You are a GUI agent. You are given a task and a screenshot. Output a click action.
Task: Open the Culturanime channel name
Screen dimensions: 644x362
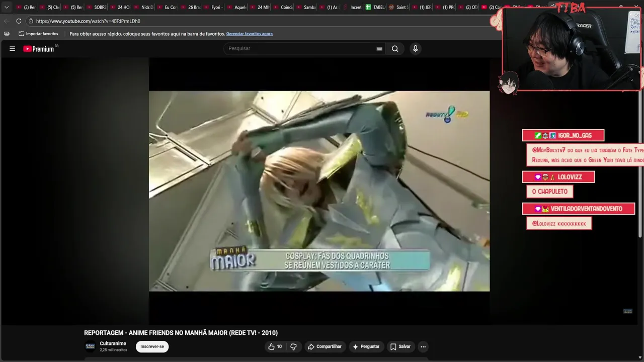(x=113, y=343)
